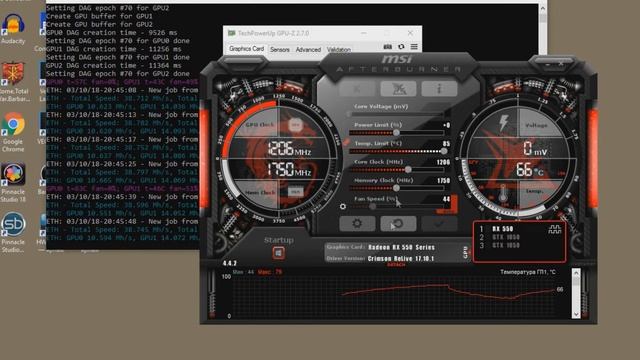The width and height of the screenshot is (640, 360).
Task: Click the Afterburner wing logo button
Action: (398, 89)
